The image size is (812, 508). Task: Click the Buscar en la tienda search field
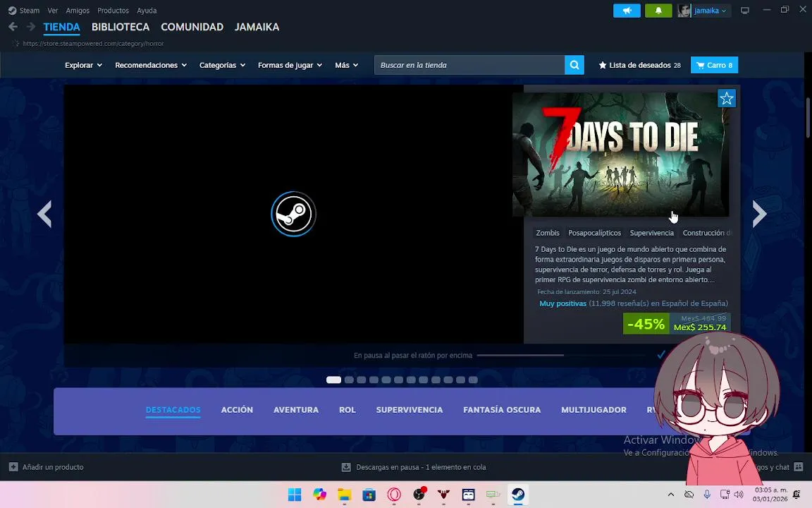(x=469, y=65)
